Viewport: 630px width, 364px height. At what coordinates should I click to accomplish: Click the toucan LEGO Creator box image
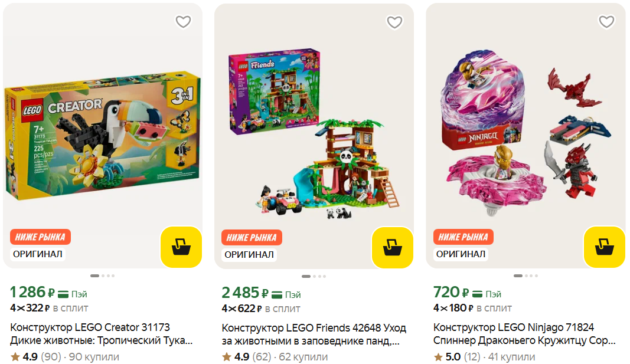[x=103, y=136]
